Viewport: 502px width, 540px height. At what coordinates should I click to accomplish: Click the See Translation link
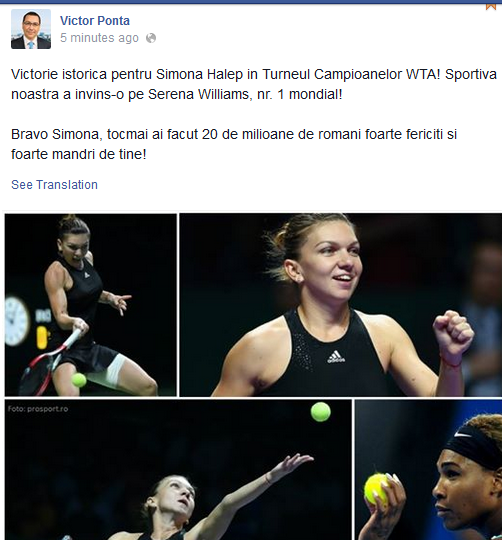coord(54,185)
